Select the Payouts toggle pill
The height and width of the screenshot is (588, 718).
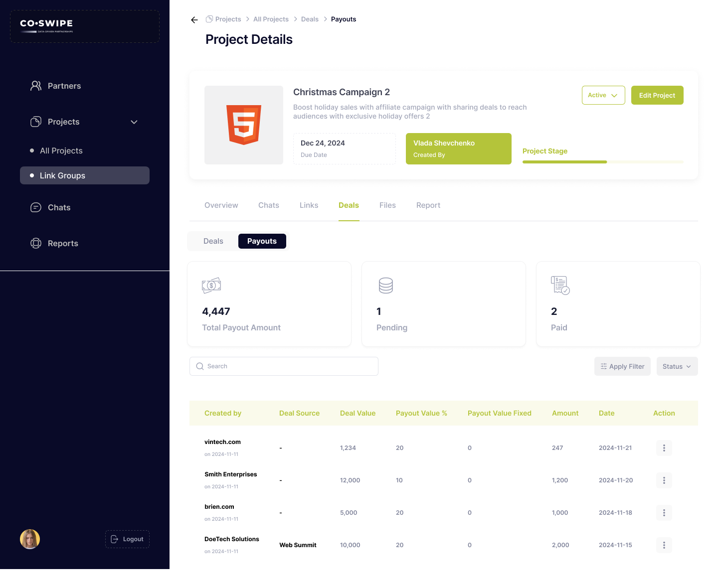pyautogui.click(x=262, y=241)
